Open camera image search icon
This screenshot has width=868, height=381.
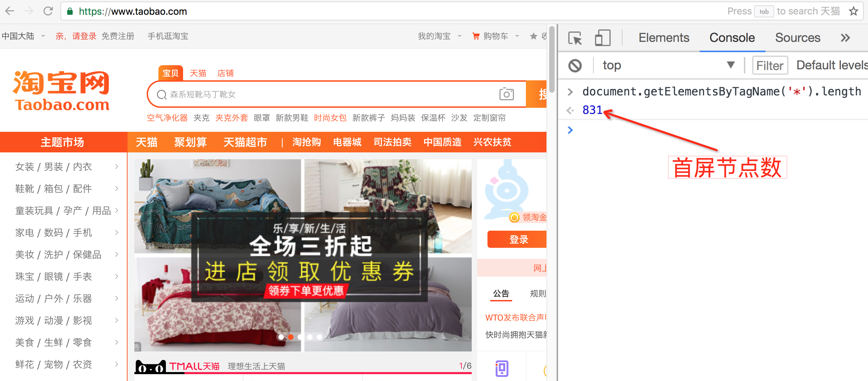coord(506,94)
